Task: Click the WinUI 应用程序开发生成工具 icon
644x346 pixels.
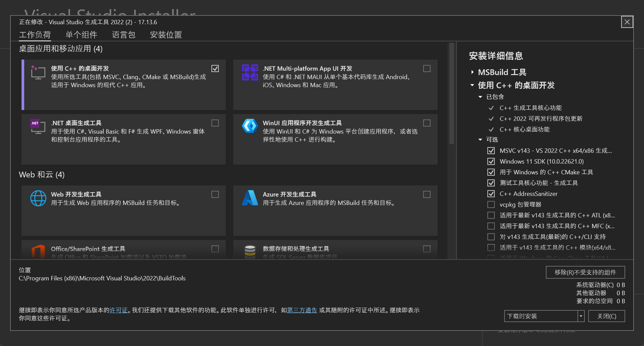Action: click(250, 127)
